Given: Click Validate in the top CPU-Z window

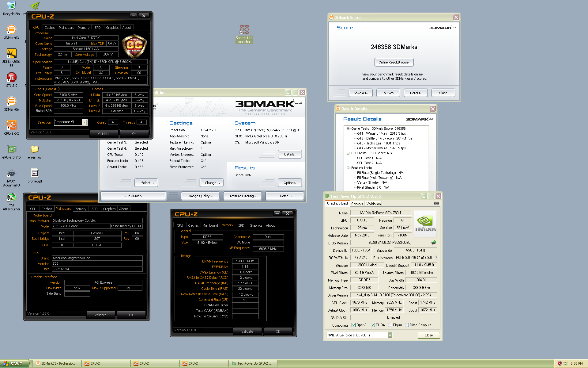Looking at the screenshot, I should tap(104, 134).
